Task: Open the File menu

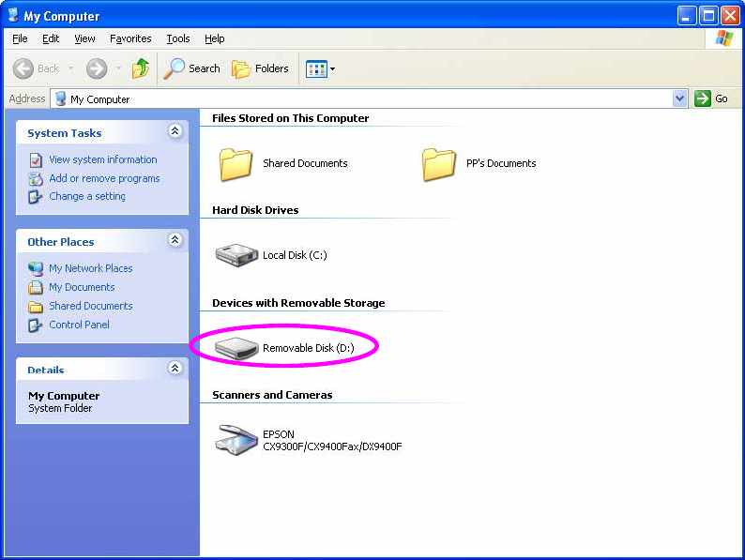Action: (20, 38)
